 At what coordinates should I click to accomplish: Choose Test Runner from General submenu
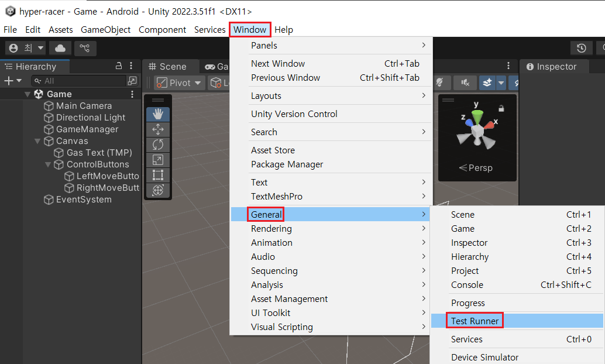517,321
